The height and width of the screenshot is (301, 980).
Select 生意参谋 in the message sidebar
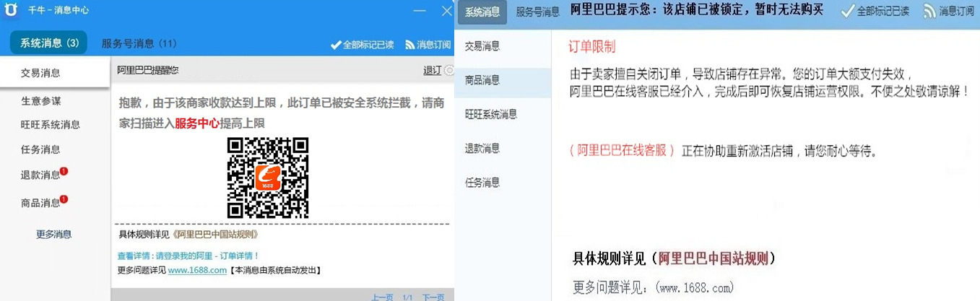tap(41, 101)
